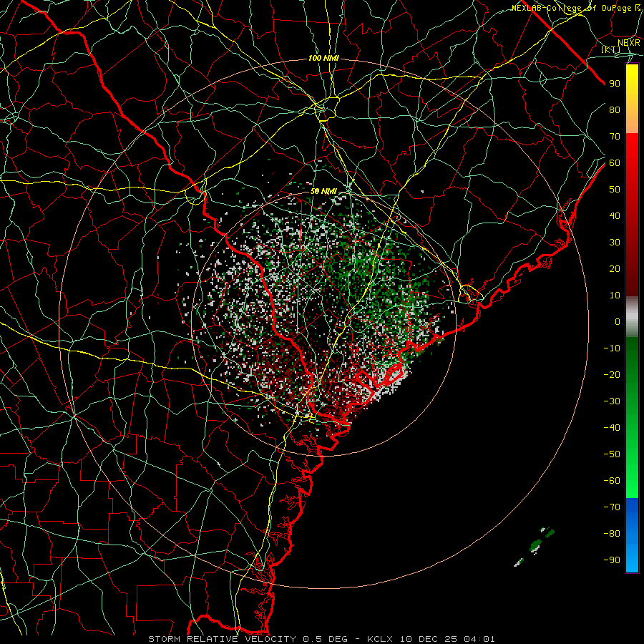The height and width of the screenshot is (644, 644).
Task: Click the -70 value on the velocity scale
Action: (612, 507)
